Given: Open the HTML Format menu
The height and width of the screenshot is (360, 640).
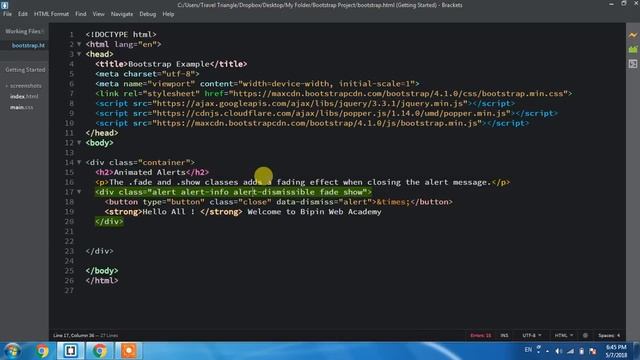Looking at the screenshot, I should tap(51, 14).
